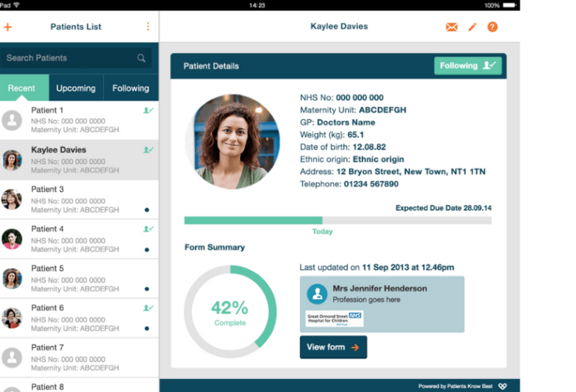Click Patient 4 photo thumbnail
This screenshot has height=392, width=576.
pos(11,239)
